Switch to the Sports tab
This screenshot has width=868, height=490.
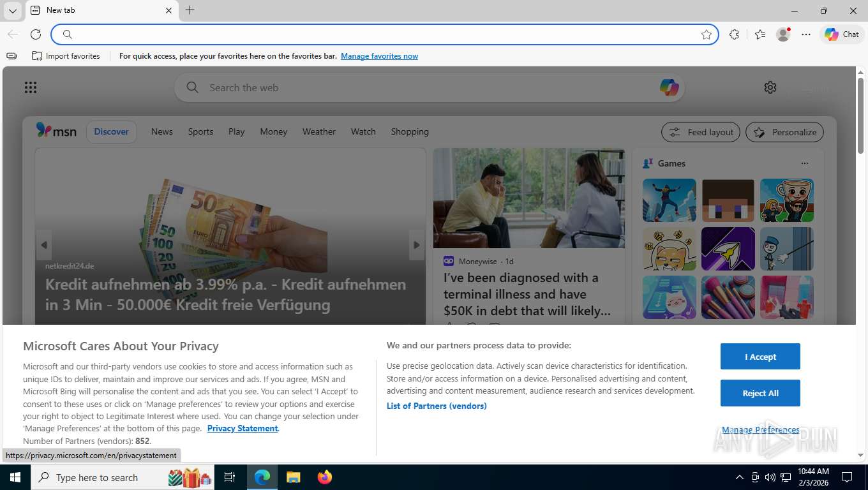[200, 131]
